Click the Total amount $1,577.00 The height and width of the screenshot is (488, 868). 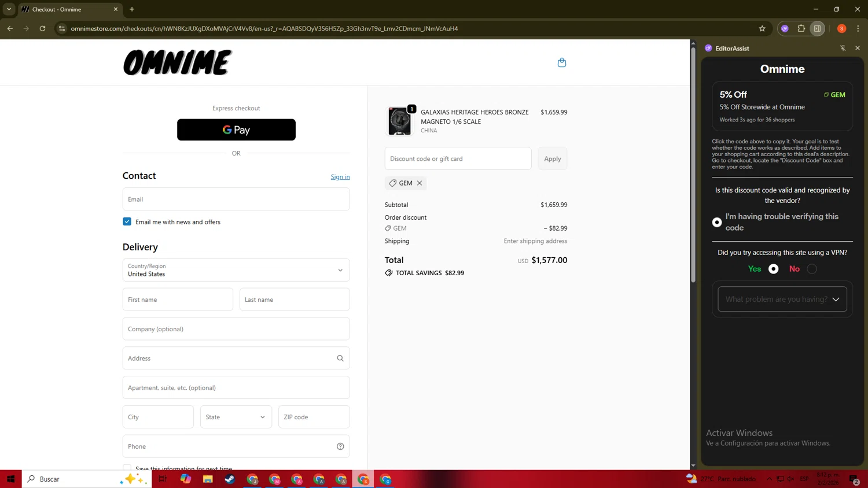549,260
